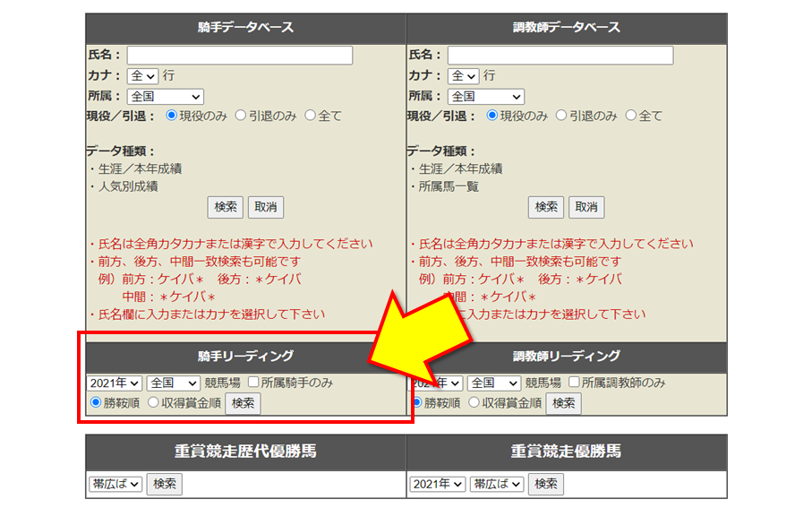Select 全て radio in jockey database
Screen dimensions: 812x508
(x=311, y=116)
